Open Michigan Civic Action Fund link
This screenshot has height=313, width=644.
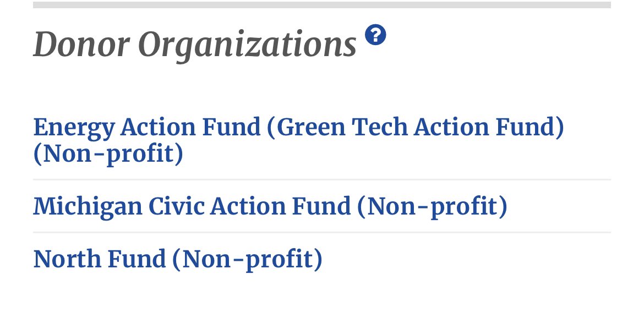pos(193,206)
